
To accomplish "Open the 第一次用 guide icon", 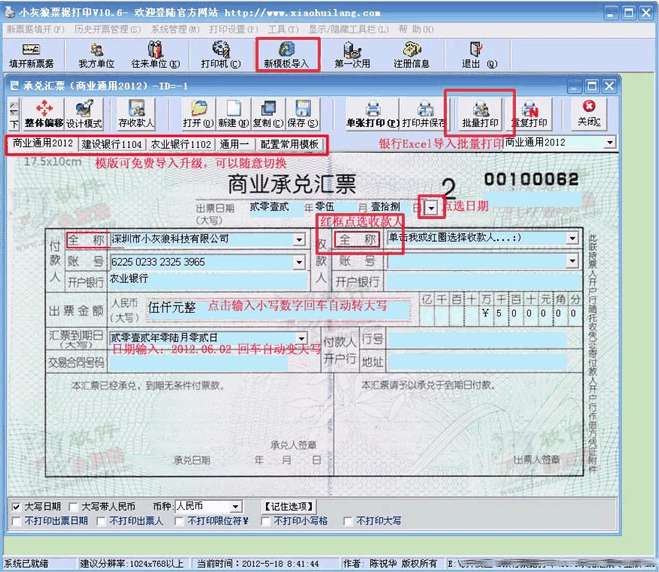I will [x=352, y=55].
